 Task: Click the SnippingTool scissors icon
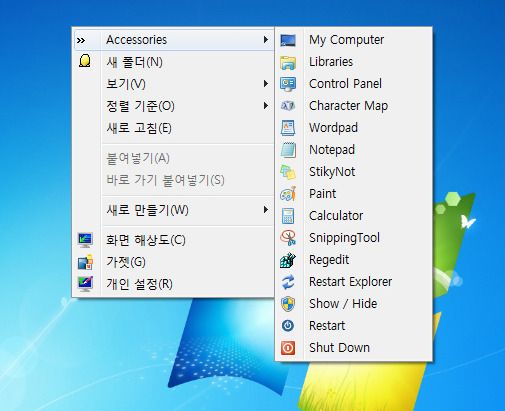click(288, 238)
